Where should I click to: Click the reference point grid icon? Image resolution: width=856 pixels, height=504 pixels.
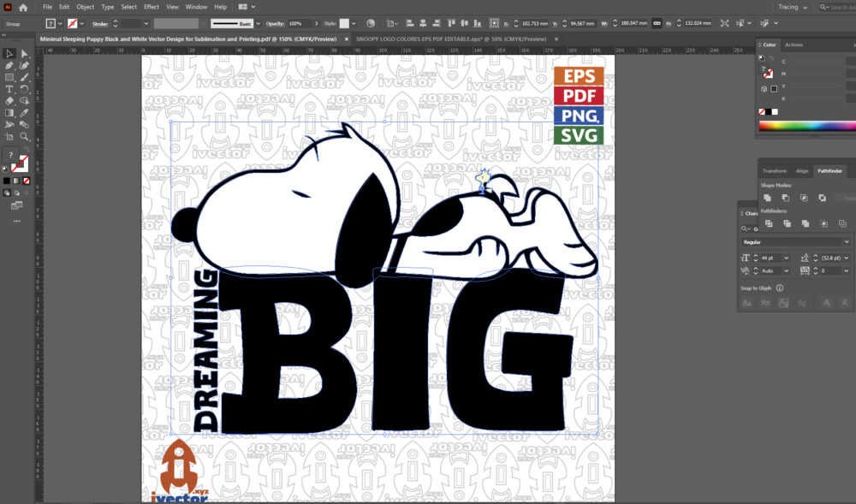coord(494,23)
